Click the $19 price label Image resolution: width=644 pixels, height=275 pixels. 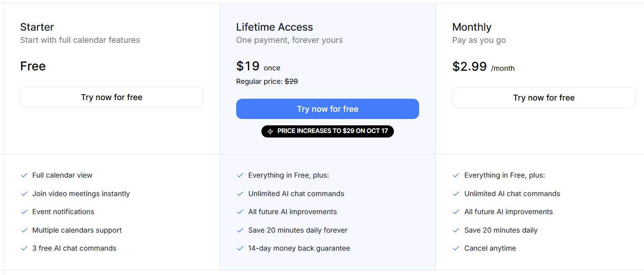(247, 66)
